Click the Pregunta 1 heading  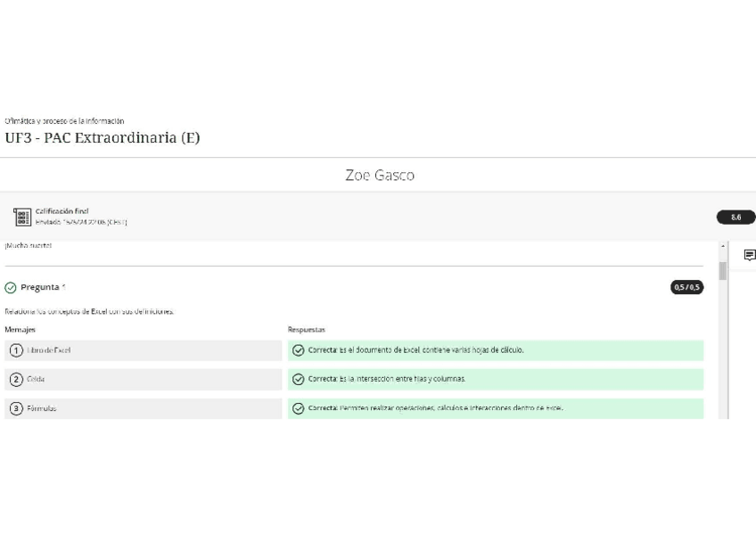coord(43,288)
